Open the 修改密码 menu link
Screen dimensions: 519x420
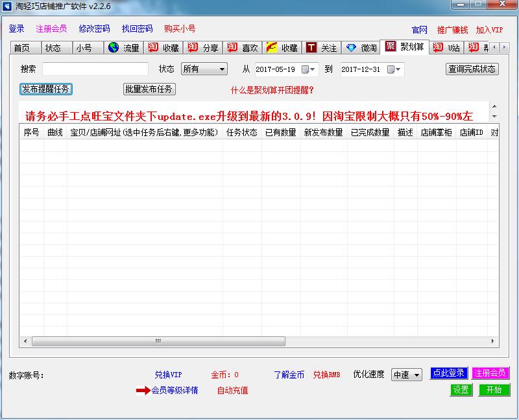(x=94, y=29)
